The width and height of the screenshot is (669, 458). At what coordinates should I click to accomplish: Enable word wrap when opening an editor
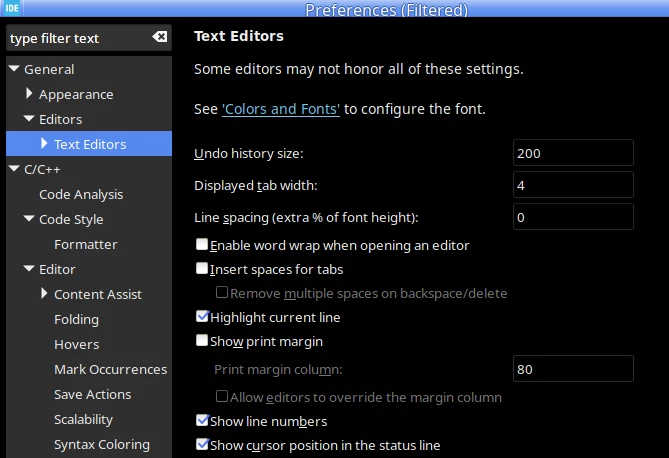pos(202,244)
